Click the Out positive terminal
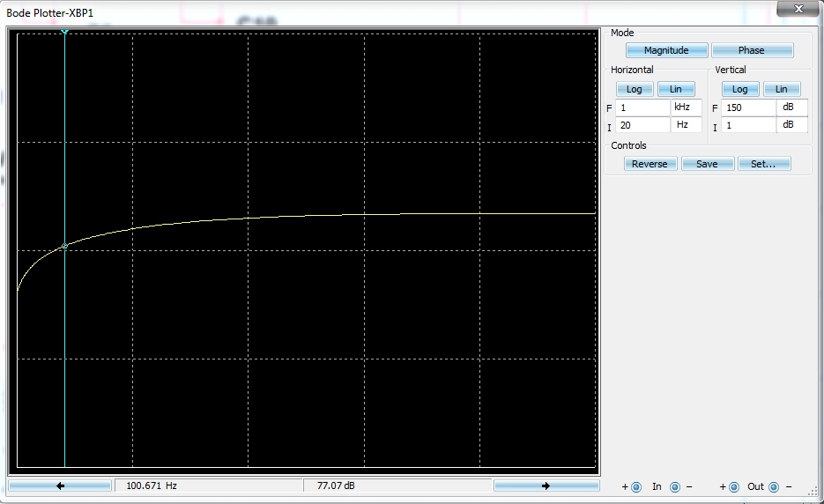The height and width of the screenshot is (504, 824). [734, 487]
